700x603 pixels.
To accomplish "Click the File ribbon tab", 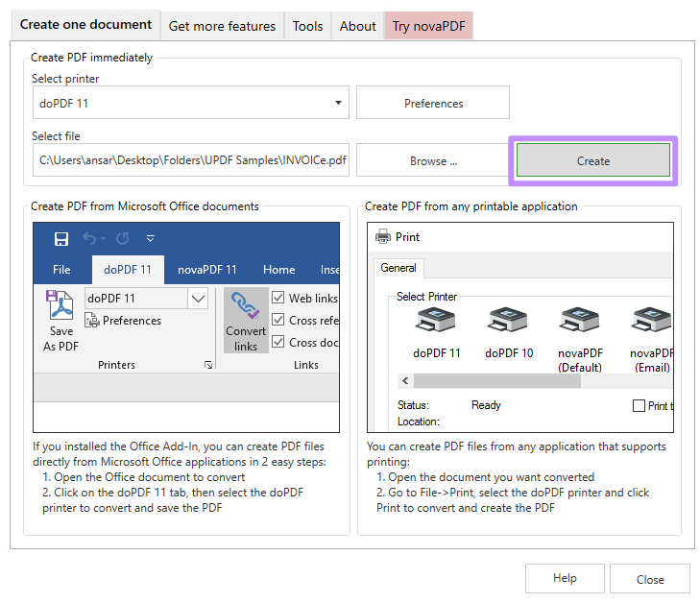I will [x=61, y=270].
